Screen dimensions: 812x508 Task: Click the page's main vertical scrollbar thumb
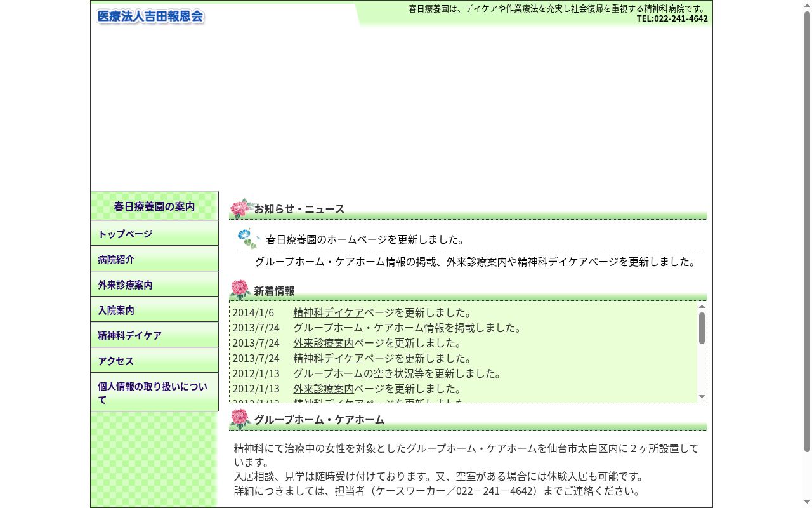807,232
